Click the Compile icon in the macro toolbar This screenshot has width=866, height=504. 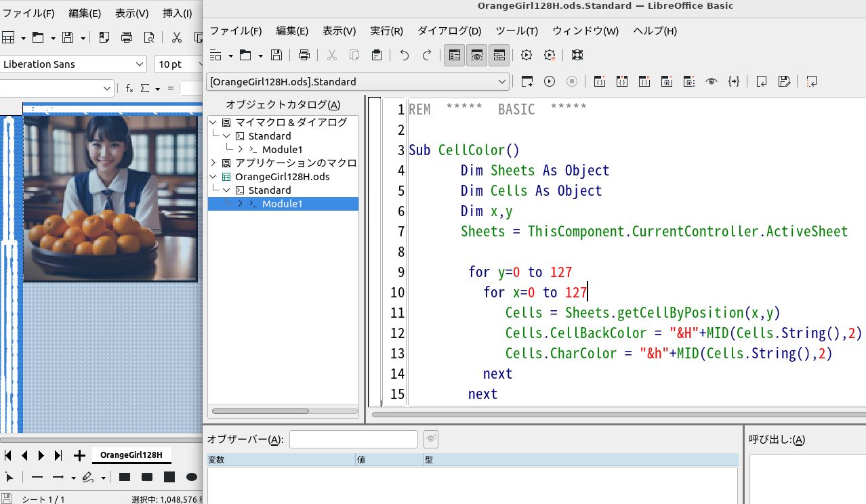point(527,81)
